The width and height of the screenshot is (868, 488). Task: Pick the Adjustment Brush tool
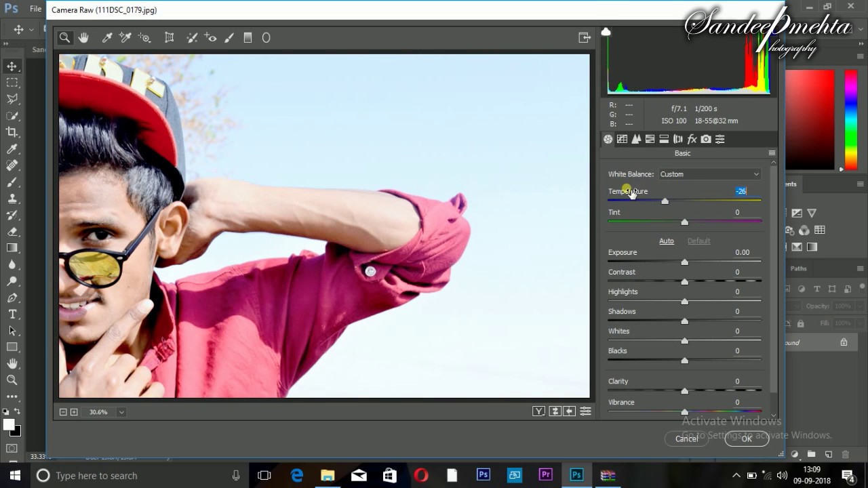229,38
